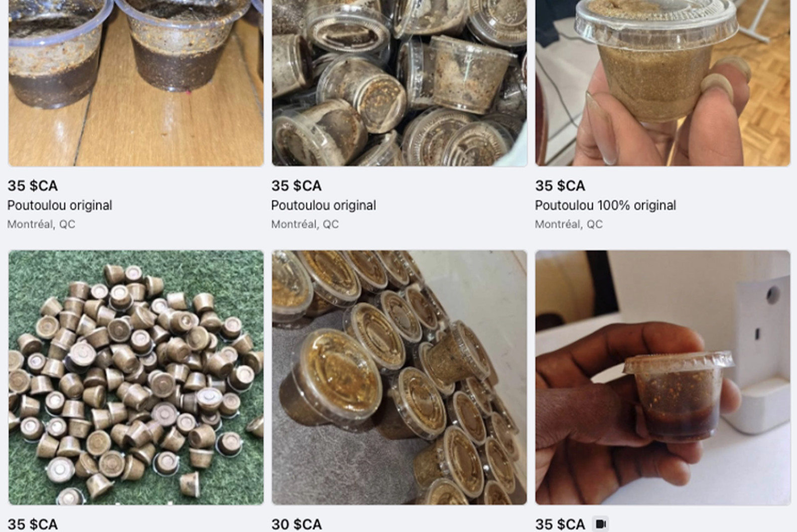Open the photo of hand holding dark-liquid cup
The image size is (797, 532).
[x=663, y=378]
